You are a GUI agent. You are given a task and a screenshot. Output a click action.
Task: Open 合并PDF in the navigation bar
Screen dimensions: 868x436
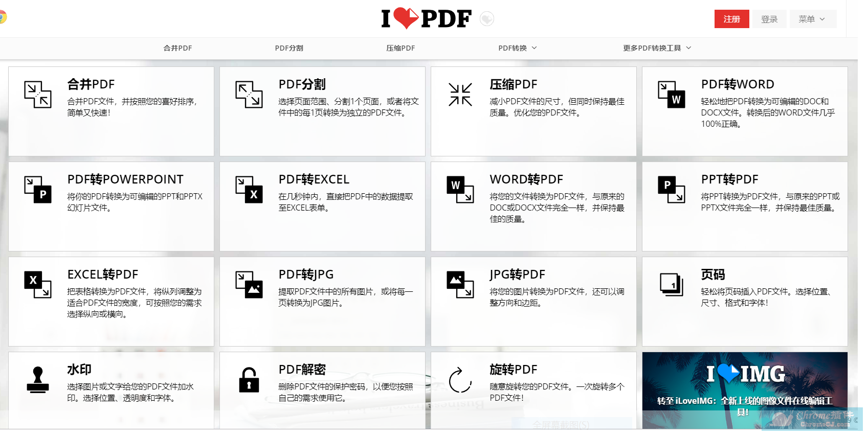pyautogui.click(x=178, y=48)
